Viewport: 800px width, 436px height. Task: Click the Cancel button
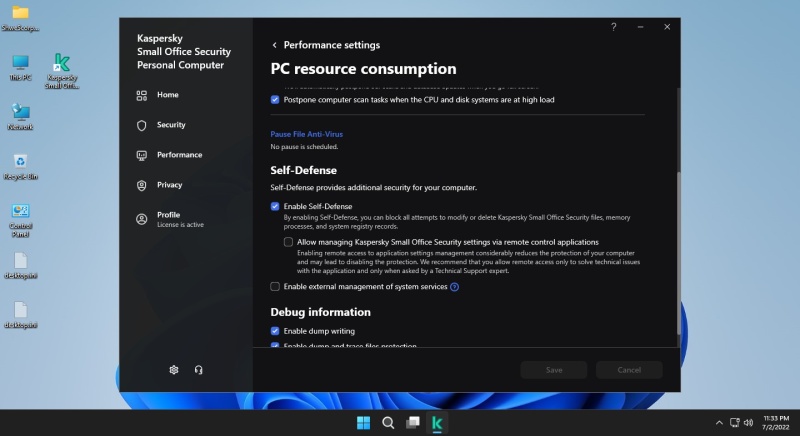[x=629, y=370]
